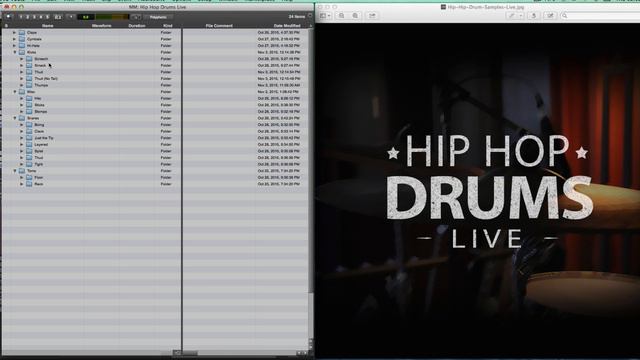This screenshot has height=360, width=640.
Task: Click the Kind cell of the Rack row
Action: [166, 184]
